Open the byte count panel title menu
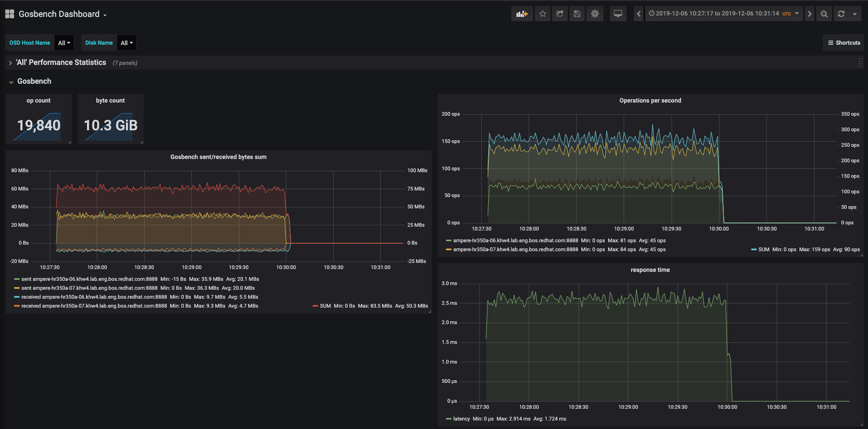The width and height of the screenshot is (868, 429). [110, 101]
